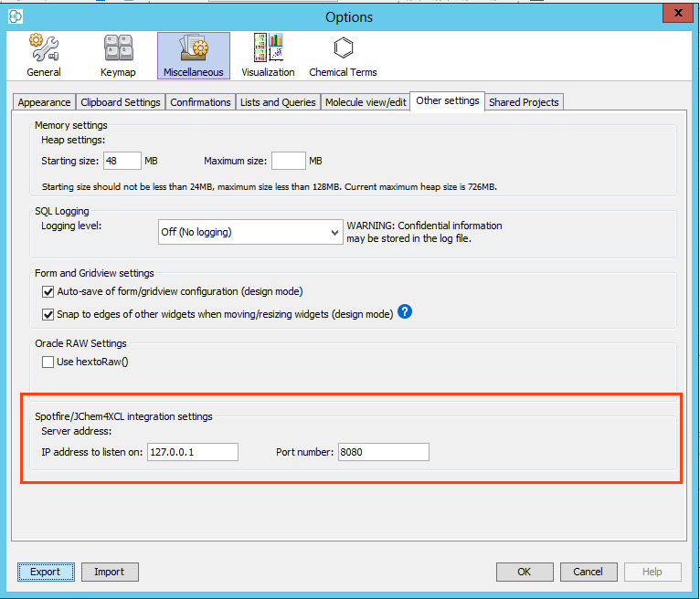The width and height of the screenshot is (700, 599).
Task: Click the application icon in title bar
Action: click(15, 16)
